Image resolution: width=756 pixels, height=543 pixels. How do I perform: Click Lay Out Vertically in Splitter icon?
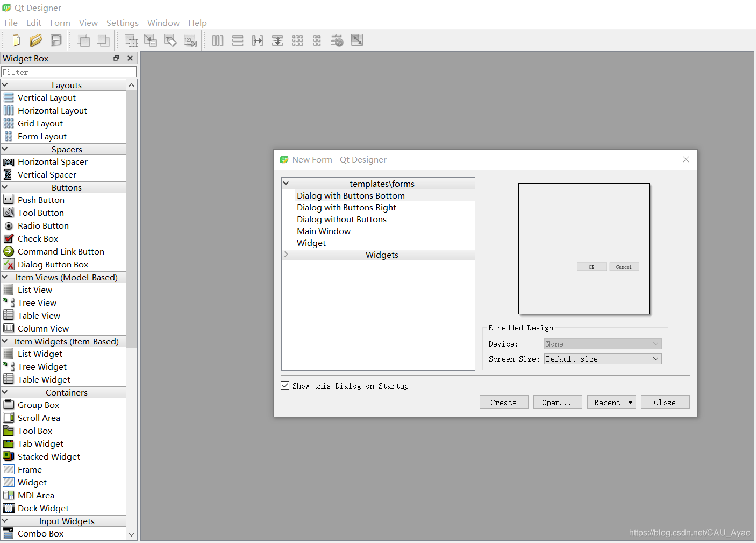(277, 40)
